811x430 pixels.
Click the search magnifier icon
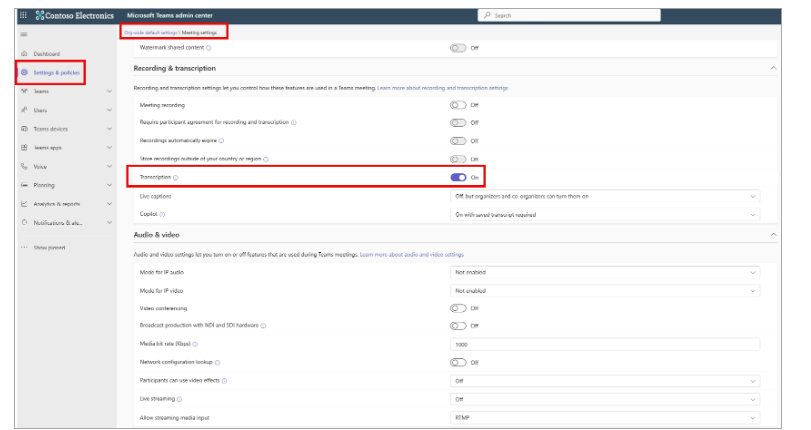click(x=487, y=16)
